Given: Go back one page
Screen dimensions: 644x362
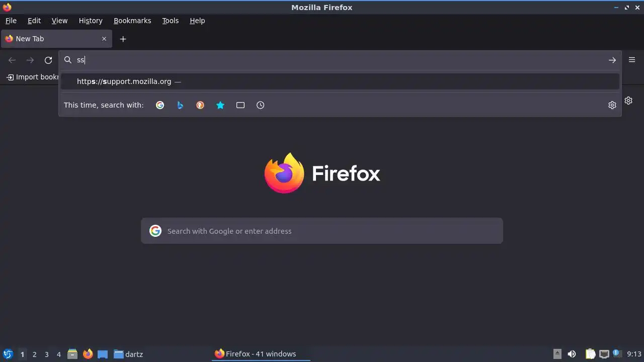Looking at the screenshot, I should (x=12, y=60).
